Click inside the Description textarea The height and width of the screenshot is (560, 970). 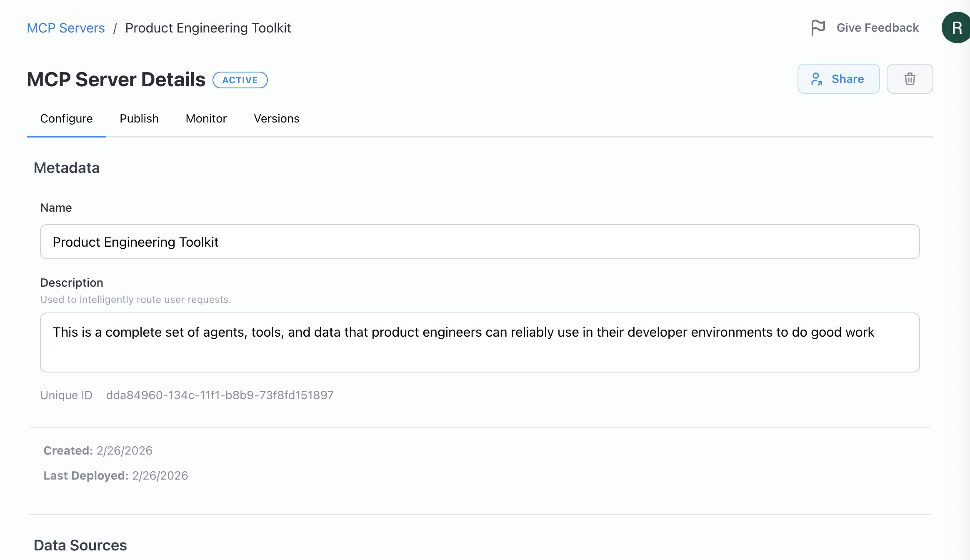click(479, 342)
